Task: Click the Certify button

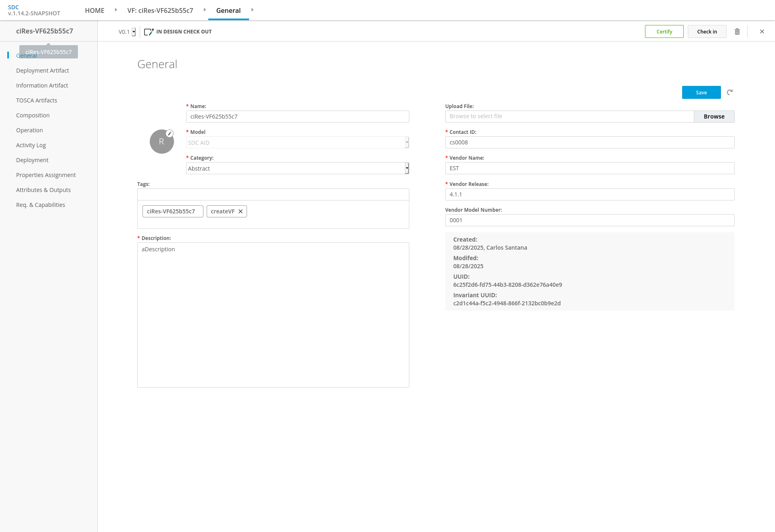Action: 664,31
